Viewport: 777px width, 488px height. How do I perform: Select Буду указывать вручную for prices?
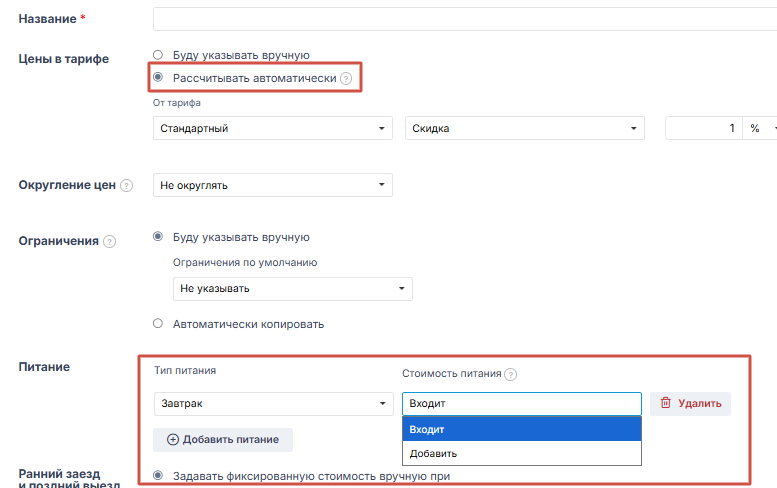tap(158, 55)
